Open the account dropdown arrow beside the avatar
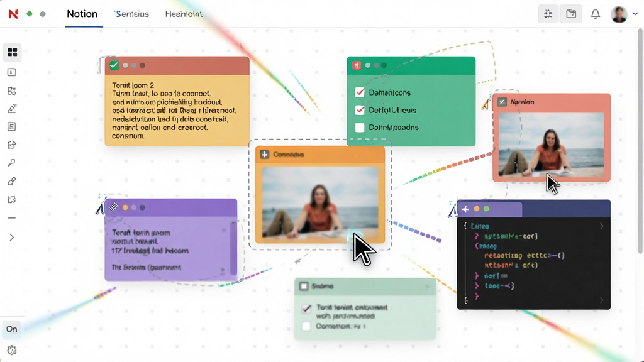This screenshot has width=644, height=362. [x=635, y=14]
